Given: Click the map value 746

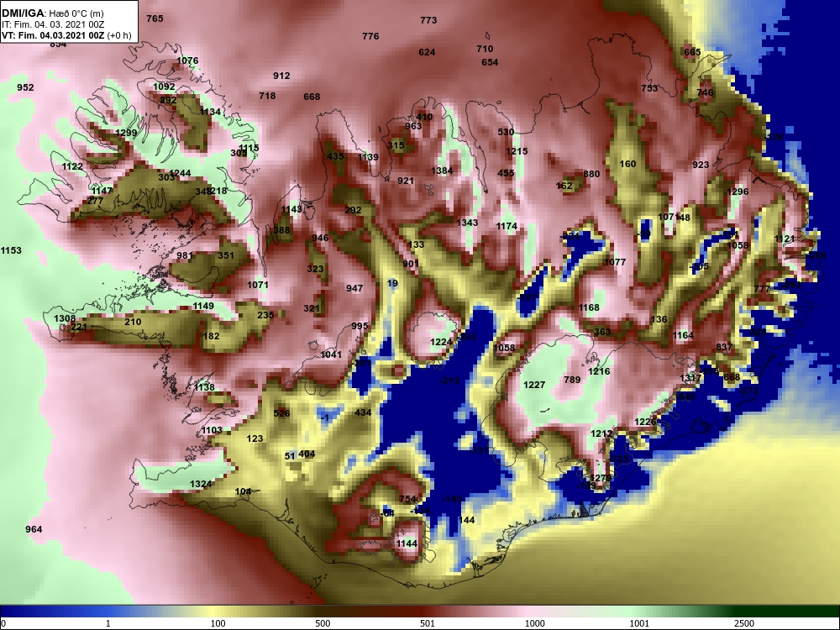Looking at the screenshot, I should 705,92.
